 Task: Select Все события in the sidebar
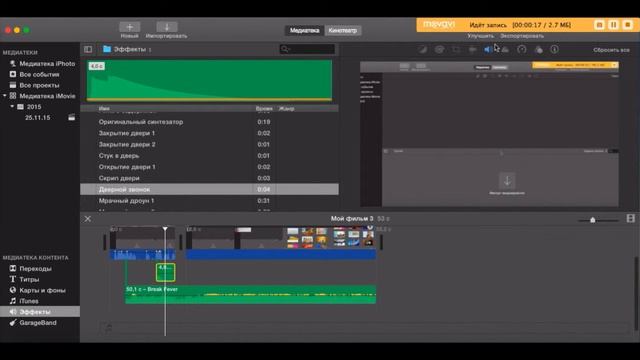pyautogui.click(x=40, y=74)
